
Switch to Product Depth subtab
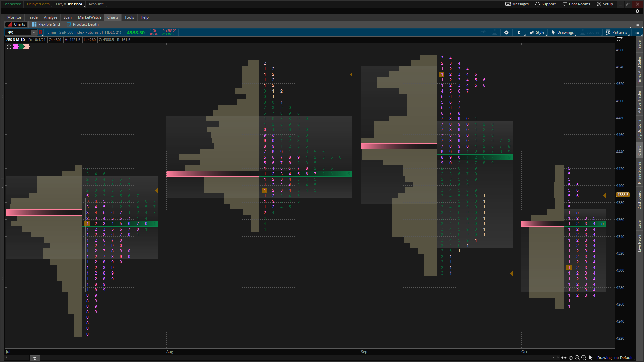pyautogui.click(x=83, y=24)
